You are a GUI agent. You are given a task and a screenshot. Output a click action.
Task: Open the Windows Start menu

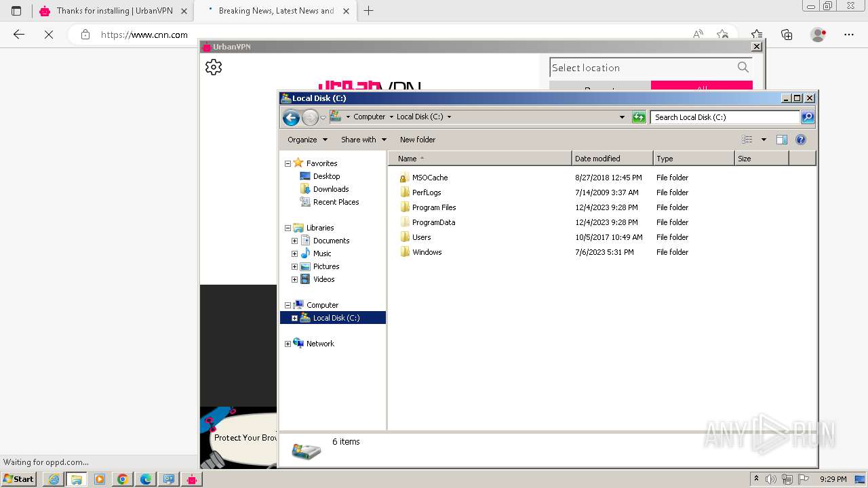[19, 479]
